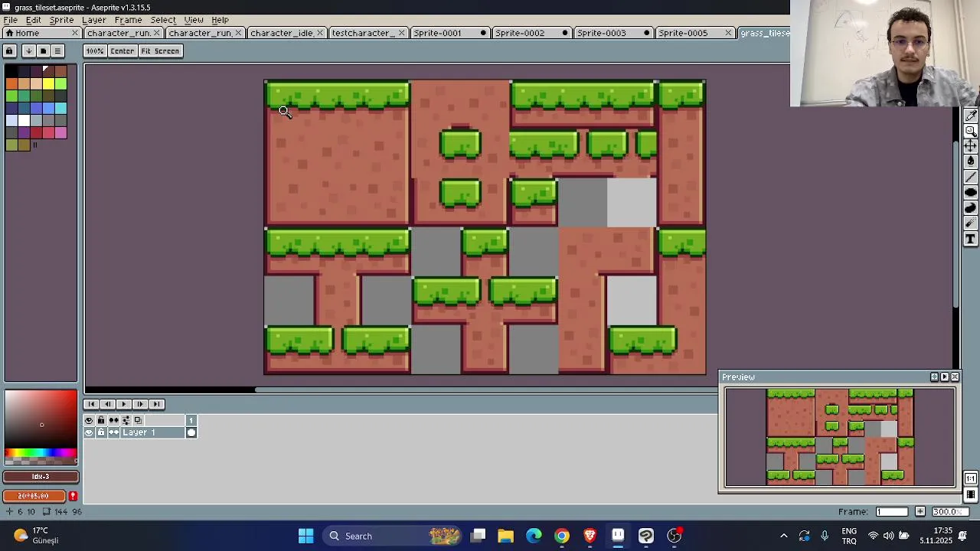980x551 pixels.
Task: Select the filled Ellipse tool
Action: click(x=971, y=192)
